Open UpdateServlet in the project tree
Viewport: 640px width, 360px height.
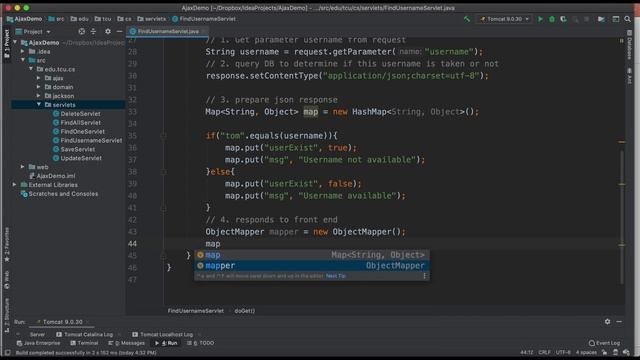coord(77,158)
